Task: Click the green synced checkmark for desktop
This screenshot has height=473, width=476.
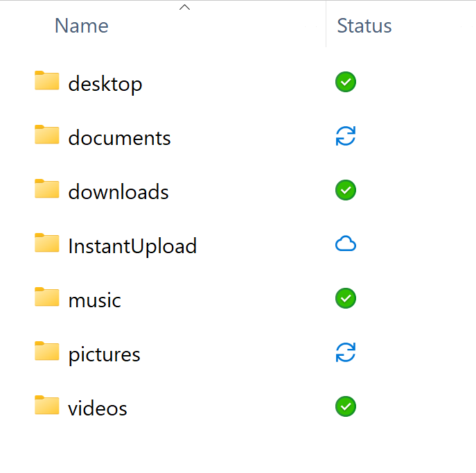Action: pyautogui.click(x=345, y=83)
